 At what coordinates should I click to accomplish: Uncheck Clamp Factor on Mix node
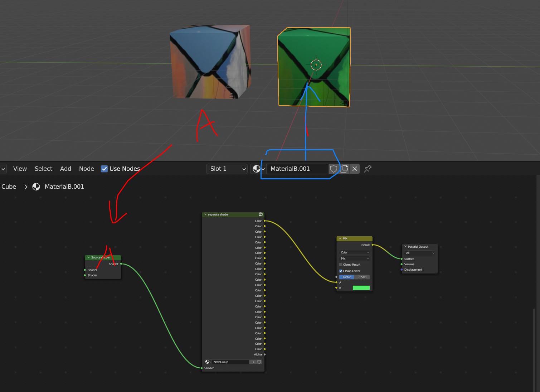pos(341,271)
